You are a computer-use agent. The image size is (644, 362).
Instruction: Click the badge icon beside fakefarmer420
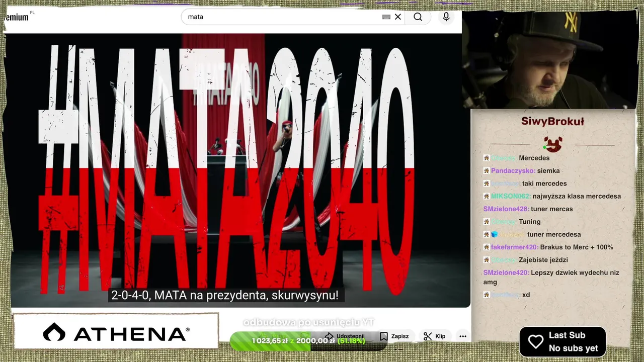(x=487, y=247)
